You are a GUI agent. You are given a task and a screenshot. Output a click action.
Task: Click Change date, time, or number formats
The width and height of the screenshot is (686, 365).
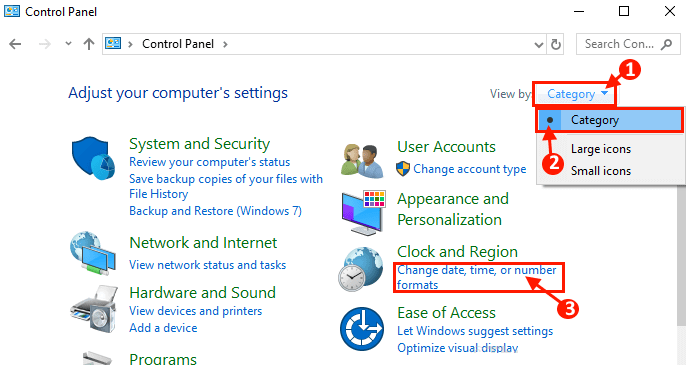[477, 277]
